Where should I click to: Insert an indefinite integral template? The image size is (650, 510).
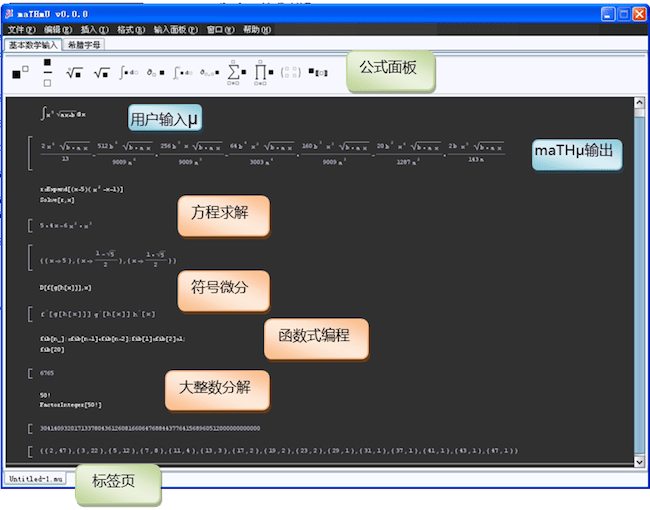point(129,72)
